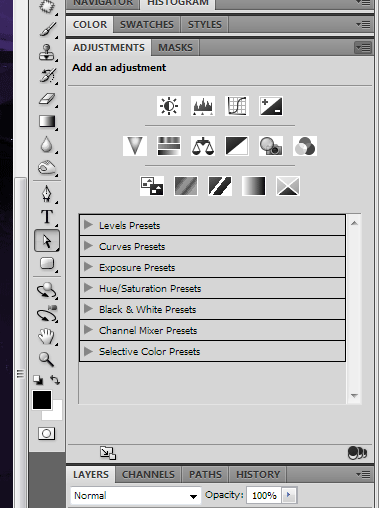Select the Gradient tool
The image size is (379, 508).
tap(47, 121)
